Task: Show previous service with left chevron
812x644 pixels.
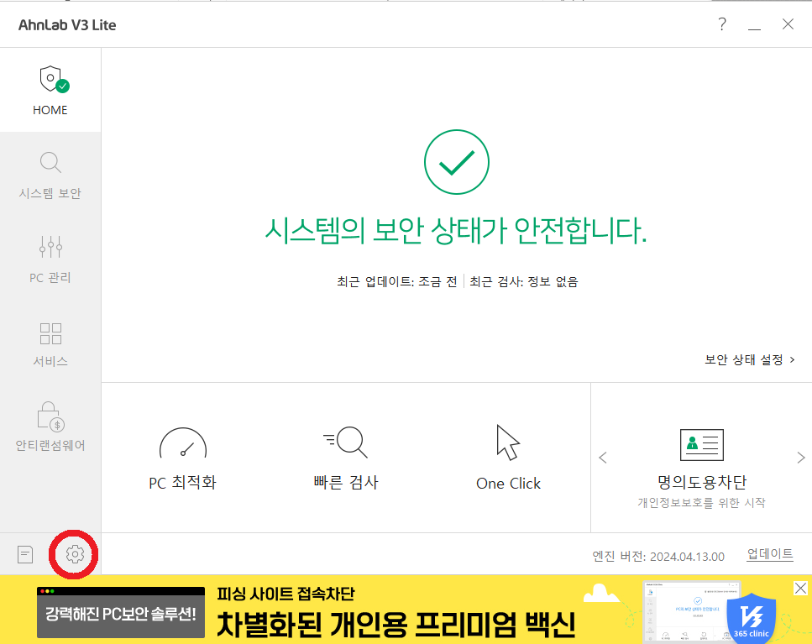Action: [603, 458]
